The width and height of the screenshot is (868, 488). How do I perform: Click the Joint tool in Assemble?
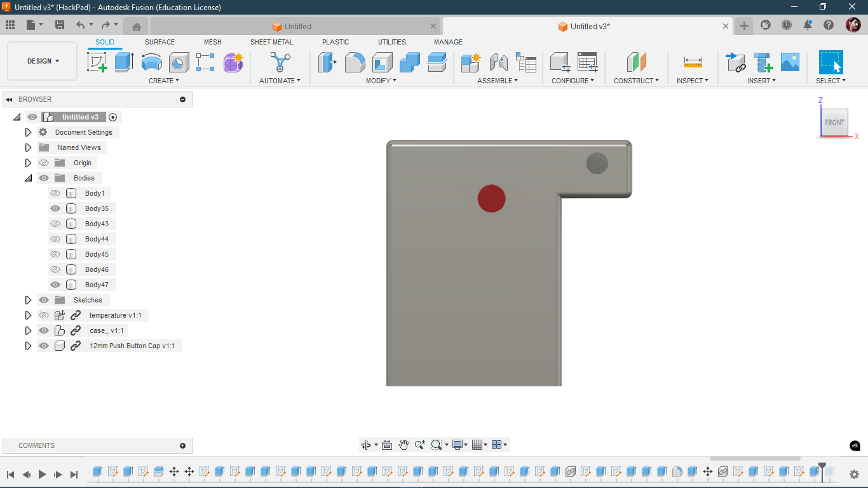click(x=499, y=62)
